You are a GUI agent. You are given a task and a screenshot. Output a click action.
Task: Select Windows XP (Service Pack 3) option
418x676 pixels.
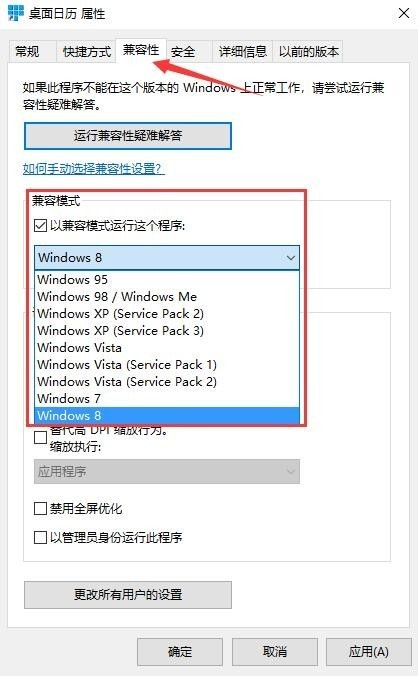[167, 331]
